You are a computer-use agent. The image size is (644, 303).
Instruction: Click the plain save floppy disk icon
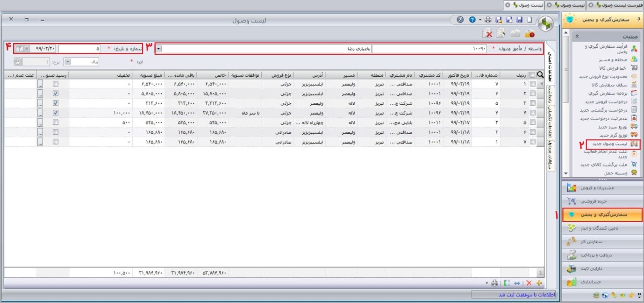[x=519, y=20]
